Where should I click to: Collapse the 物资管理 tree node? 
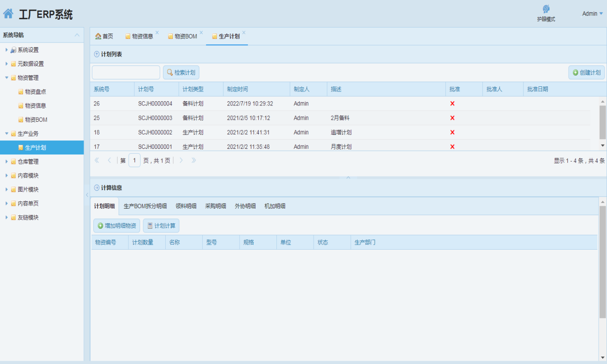coord(7,78)
